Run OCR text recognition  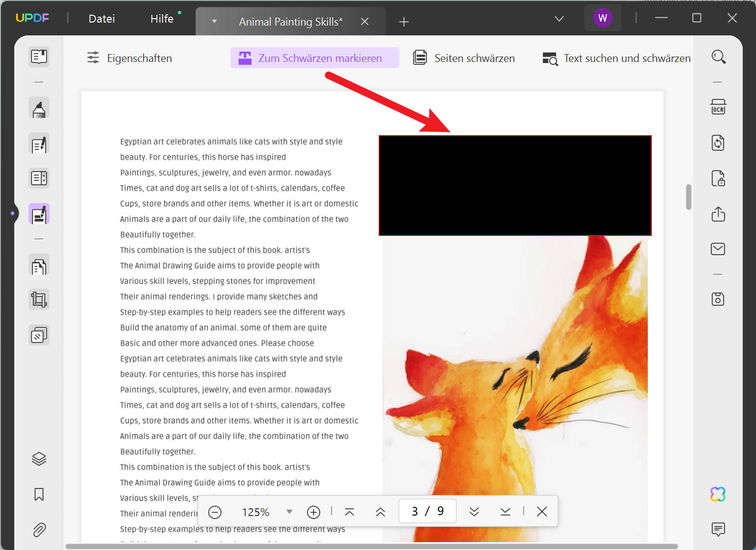(718, 107)
